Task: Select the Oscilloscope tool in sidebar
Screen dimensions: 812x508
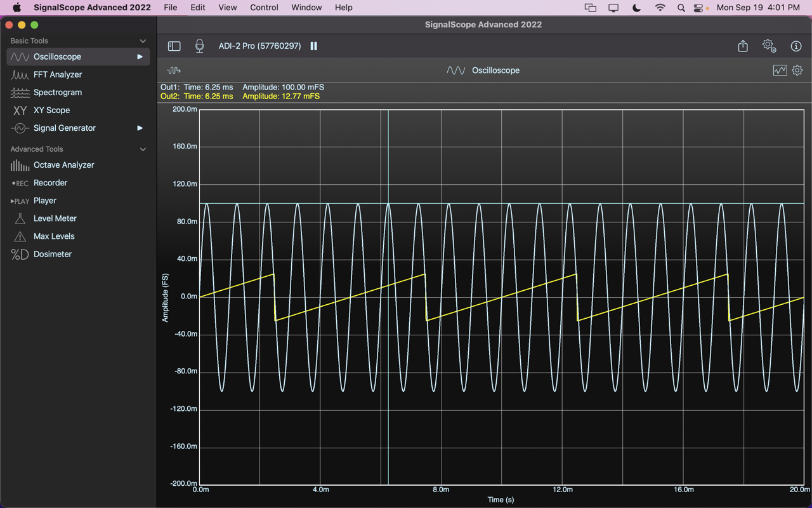Action: click(x=78, y=57)
